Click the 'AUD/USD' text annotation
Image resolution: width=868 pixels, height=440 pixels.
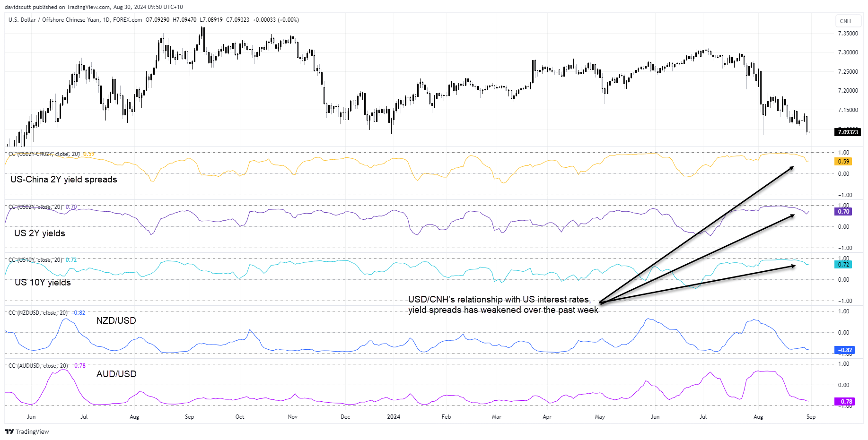[116, 374]
